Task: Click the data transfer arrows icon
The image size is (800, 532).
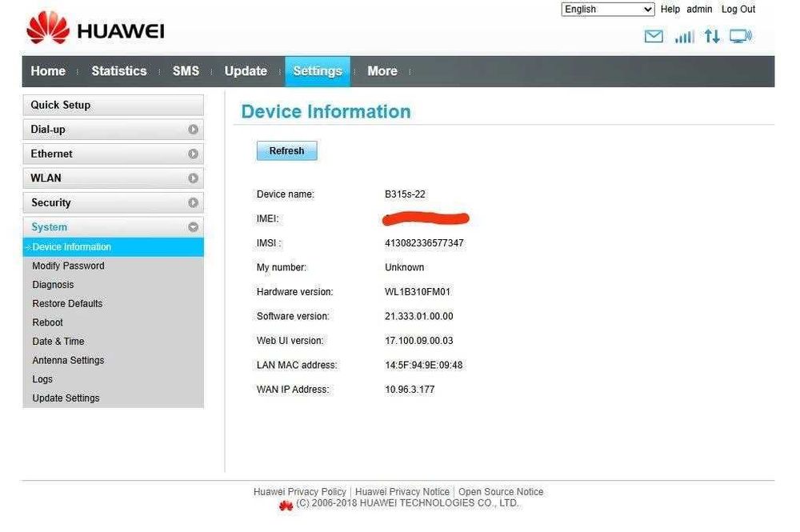Action: pyautogui.click(x=712, y=36)
